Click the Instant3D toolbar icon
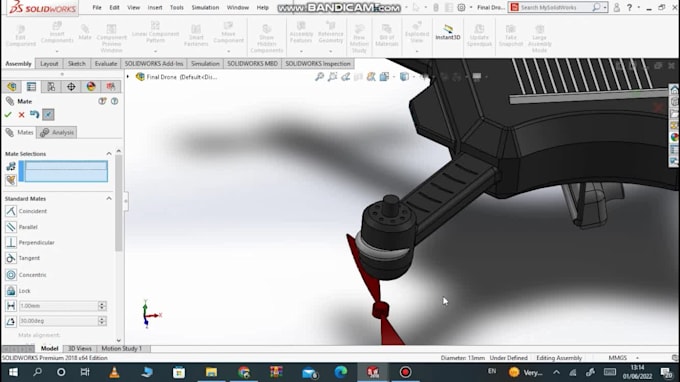The height and width of the screenshot is (382, 680). (x=448, y=32)
